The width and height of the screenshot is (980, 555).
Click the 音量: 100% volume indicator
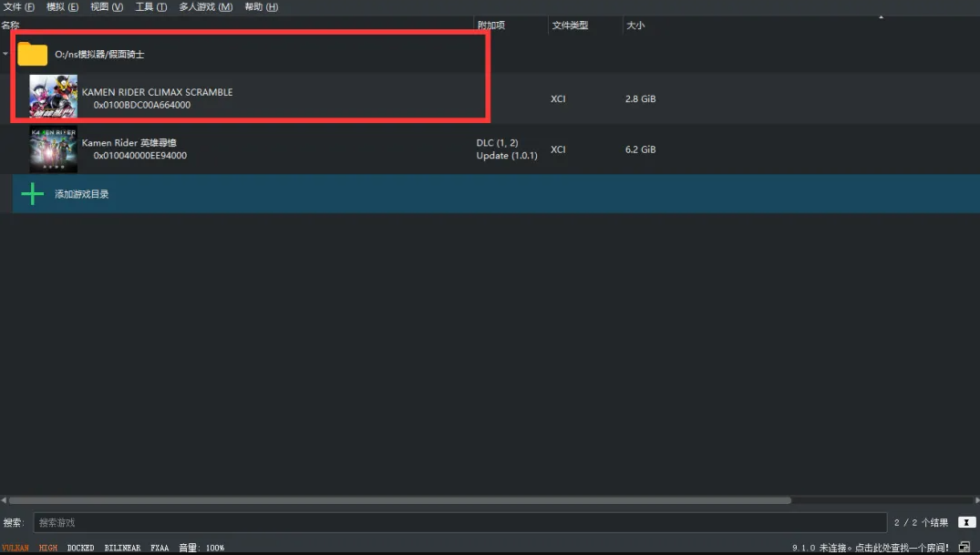pos(201,548)
